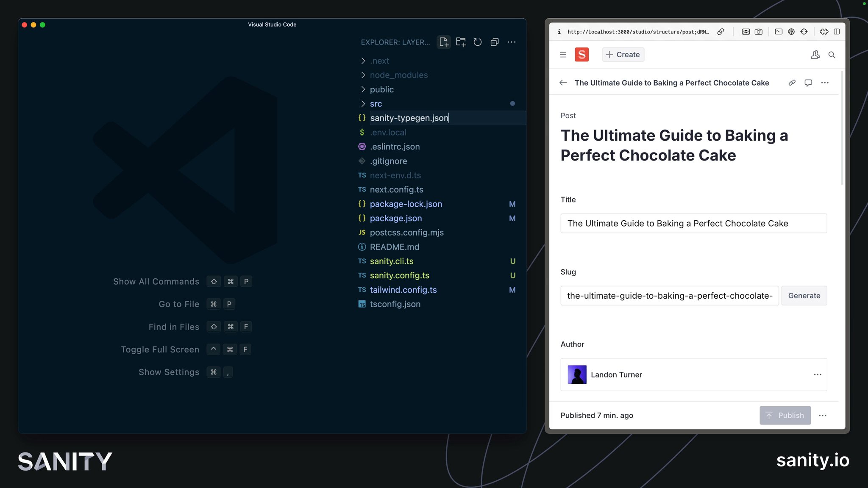Click the Generate slug button

coord(804,296)
